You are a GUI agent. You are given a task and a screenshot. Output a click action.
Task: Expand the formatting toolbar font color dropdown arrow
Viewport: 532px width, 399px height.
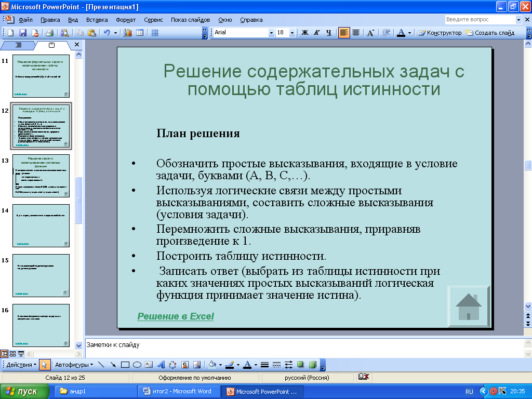point(409,33)
